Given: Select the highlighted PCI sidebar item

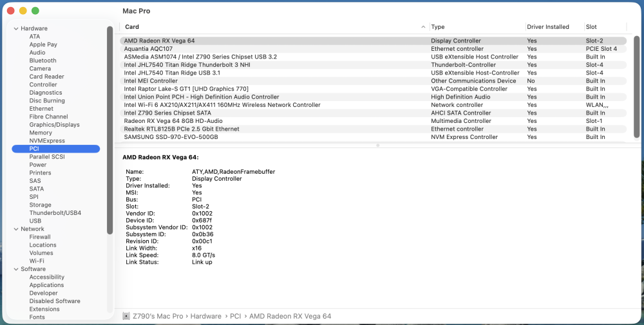Looking at the screenshot, I should pyautogui.click(x=56, y=149).
